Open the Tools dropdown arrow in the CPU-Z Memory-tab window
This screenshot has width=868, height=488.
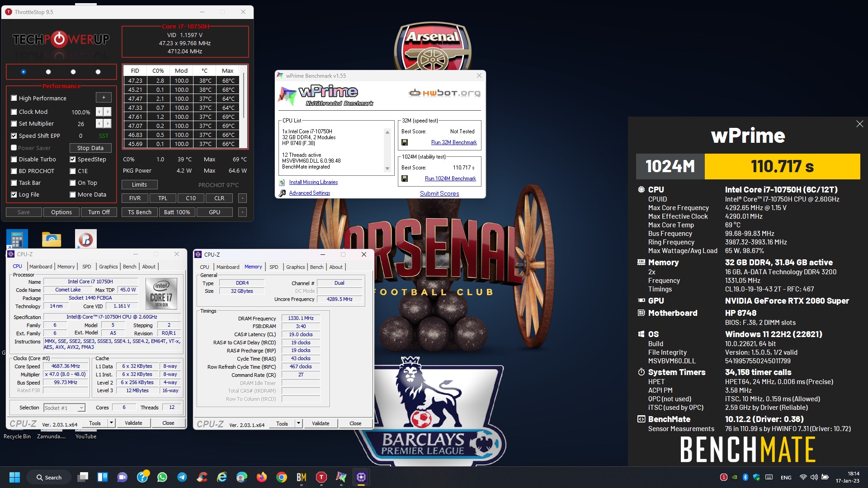click(x=298, y=423)
